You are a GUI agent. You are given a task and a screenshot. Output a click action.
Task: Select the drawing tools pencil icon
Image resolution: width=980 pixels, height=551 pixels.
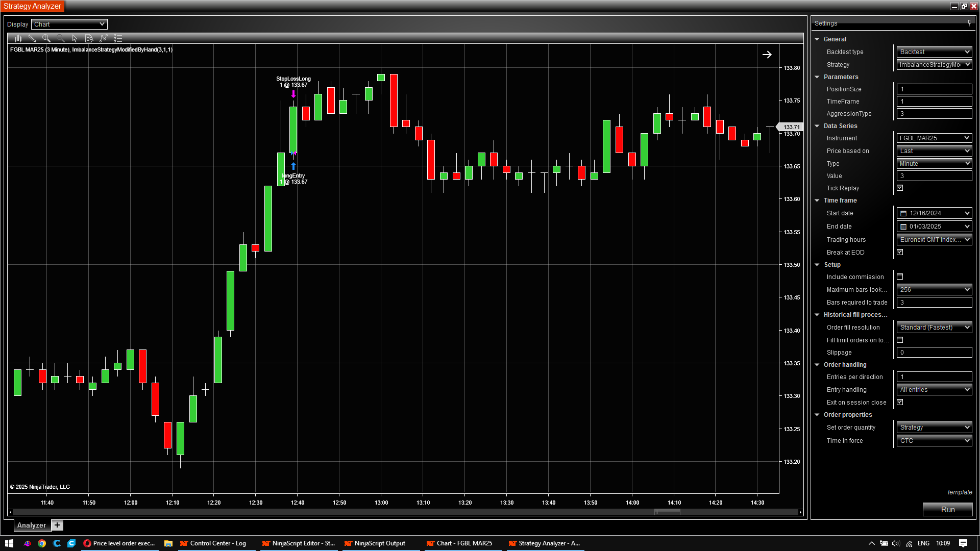pyautogui.click(x=32, y=38)
